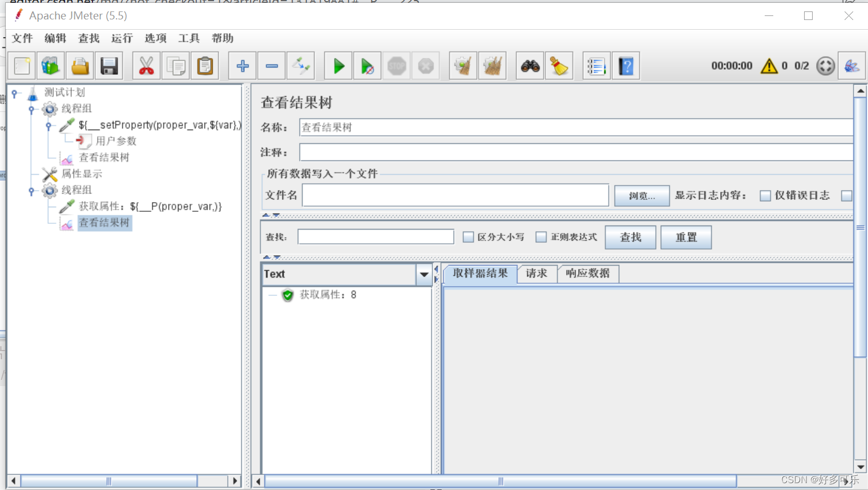Click collapse arrows above 查找 search panel
This screenshot has width=868, height=490.
(x=271, y=215)
